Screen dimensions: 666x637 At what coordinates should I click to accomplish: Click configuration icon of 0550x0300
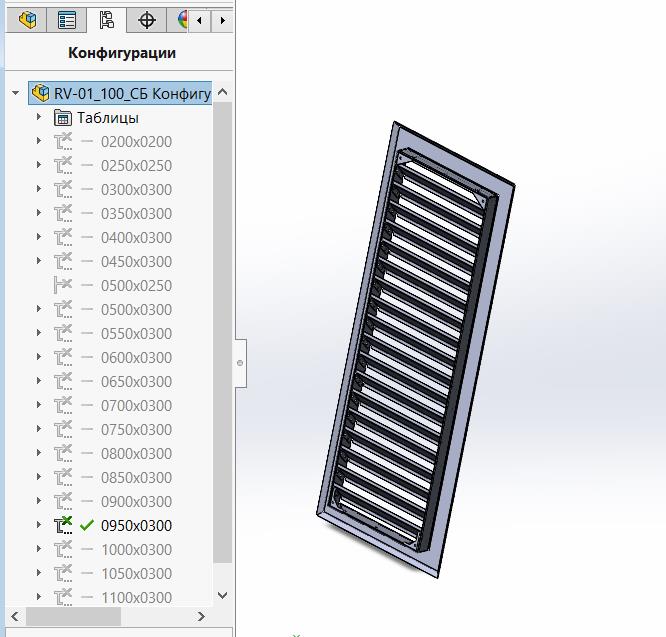pyautogui.click(x=63, y=333)
